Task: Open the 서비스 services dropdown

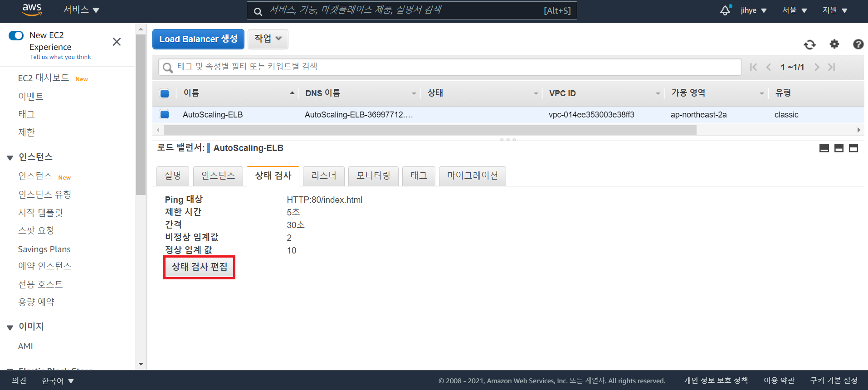Action: click(x=81, y=10)
